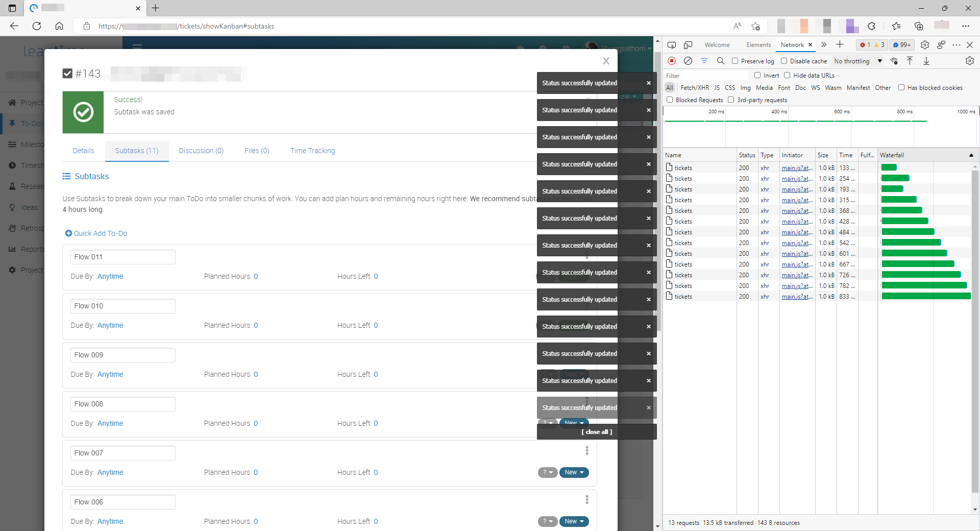The width and height of the screenshot is (980, 531).
Task: Open the No throttling dropdown
Action: coord(856,61)
